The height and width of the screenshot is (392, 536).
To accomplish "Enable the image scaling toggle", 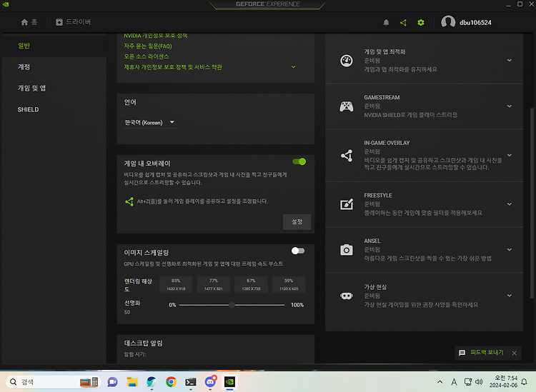I will (298, 251).
